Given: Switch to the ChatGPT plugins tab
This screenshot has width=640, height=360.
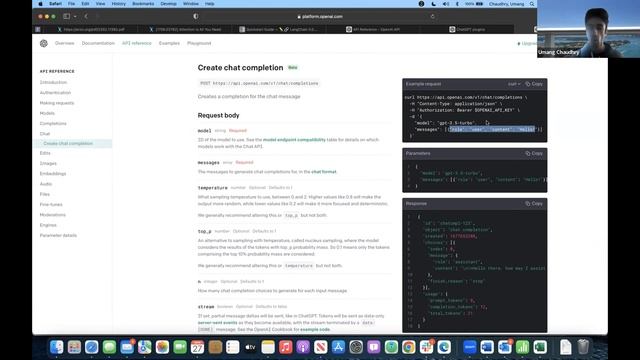Looking at the screenshot, I should click(467, 29).
